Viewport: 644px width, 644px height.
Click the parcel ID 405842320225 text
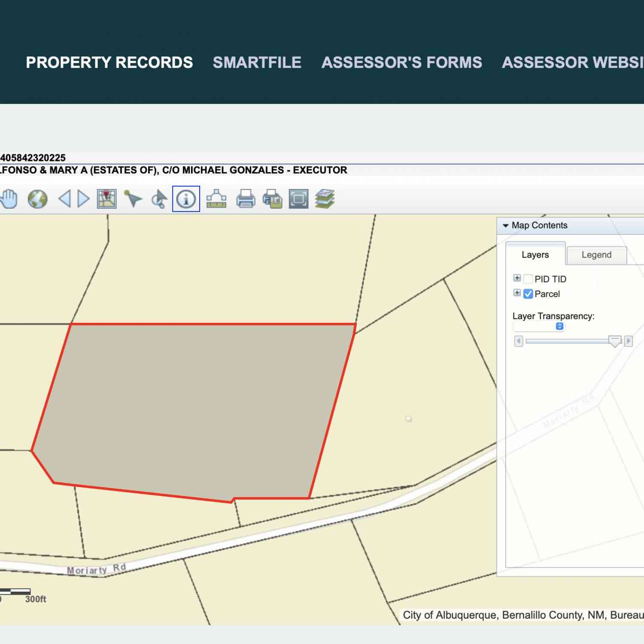33,158
